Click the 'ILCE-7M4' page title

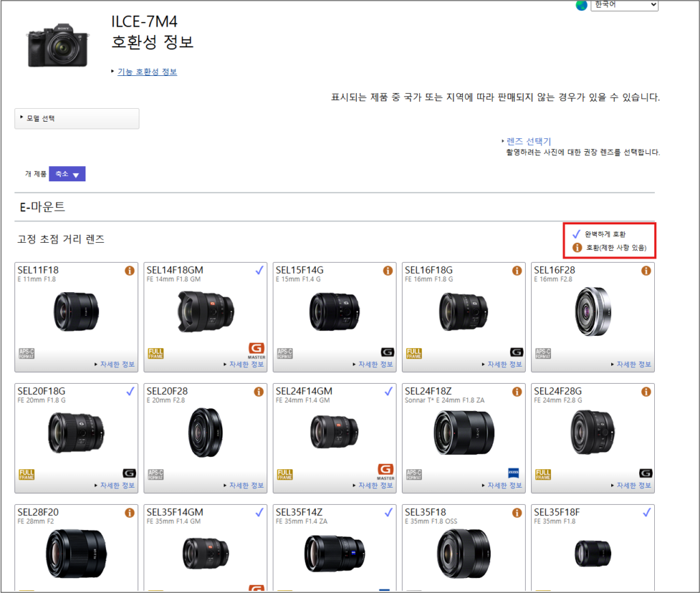(144, 21)
